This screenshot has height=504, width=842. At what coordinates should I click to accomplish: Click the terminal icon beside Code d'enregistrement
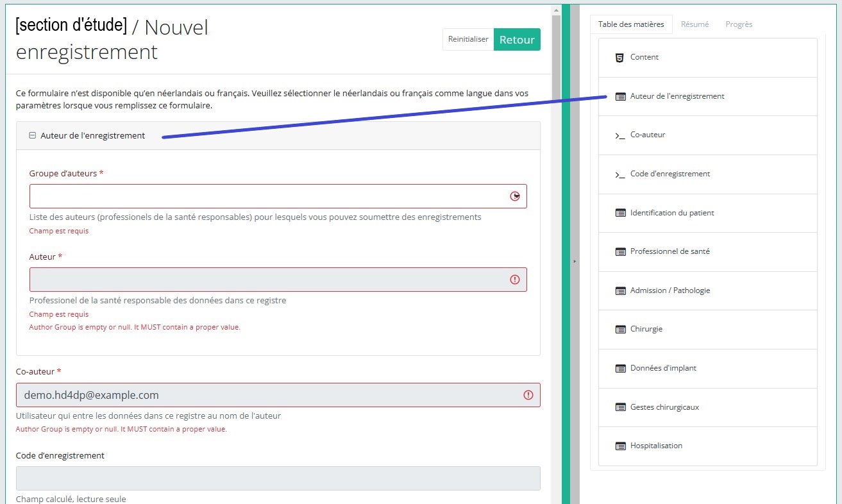[x=619, y=174]
